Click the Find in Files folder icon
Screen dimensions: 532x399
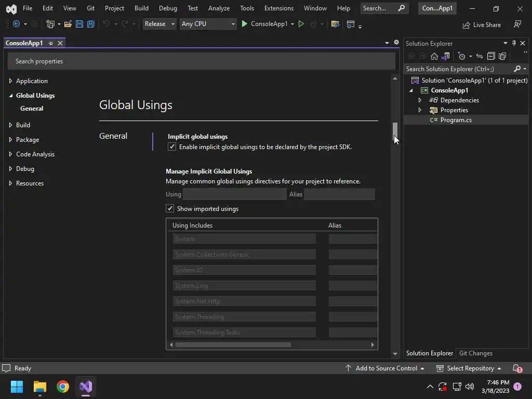tap(335, 24)
